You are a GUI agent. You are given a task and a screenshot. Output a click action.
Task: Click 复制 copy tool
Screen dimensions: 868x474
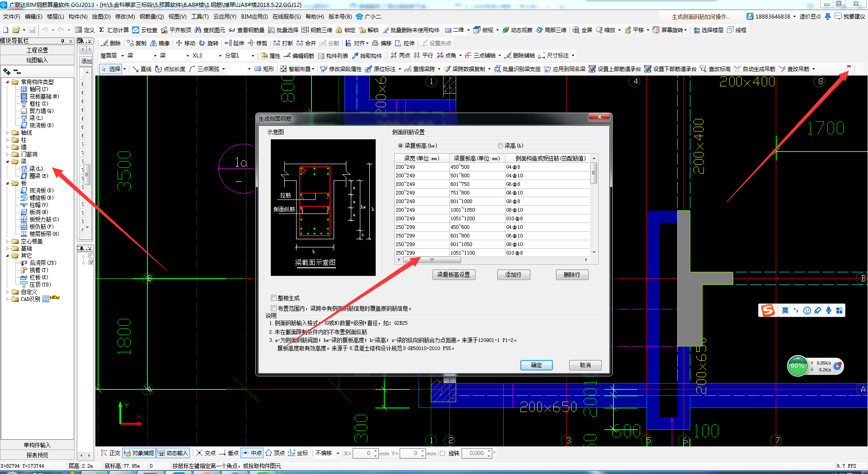137,43
